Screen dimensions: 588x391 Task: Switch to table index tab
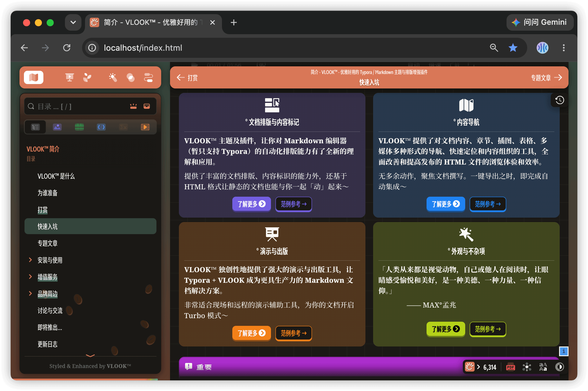(79, 127)
